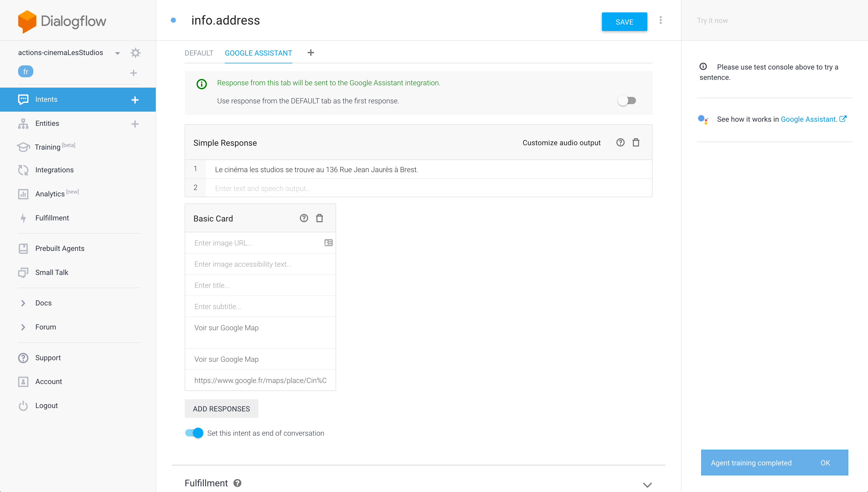Screen dimensions: 868x492
Task: Toggle use DEFAULT tab response switch
Action: click(627, 101)
